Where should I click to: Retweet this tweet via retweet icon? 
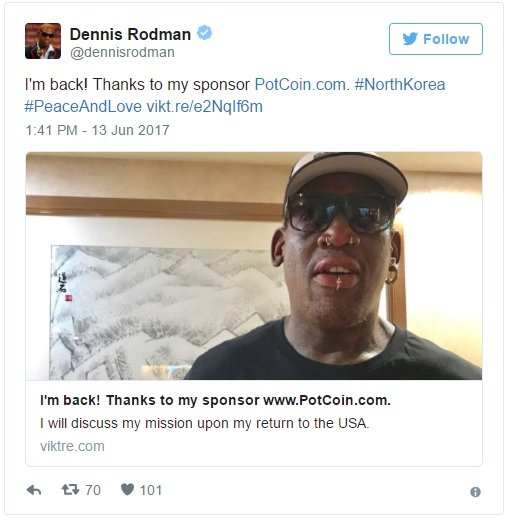[x=70, y=490]
